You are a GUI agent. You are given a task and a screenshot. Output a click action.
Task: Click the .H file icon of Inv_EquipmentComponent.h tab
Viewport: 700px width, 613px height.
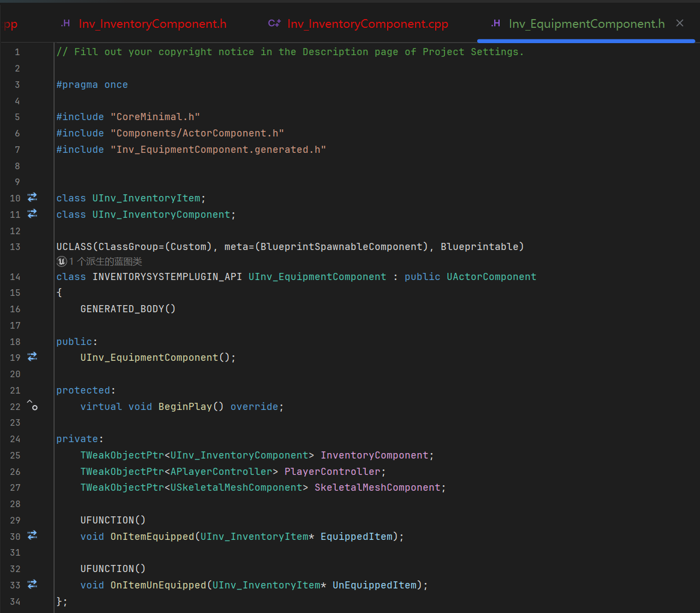point(496,23)
